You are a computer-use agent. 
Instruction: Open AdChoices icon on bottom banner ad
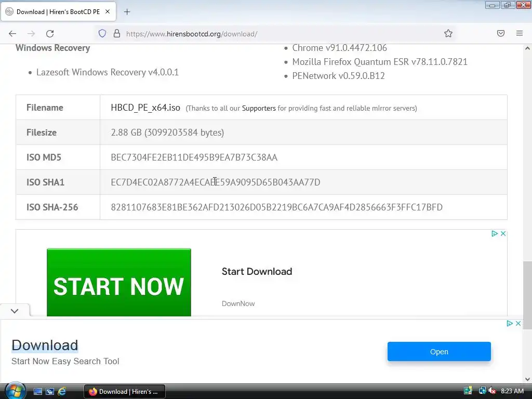point(510,323)
